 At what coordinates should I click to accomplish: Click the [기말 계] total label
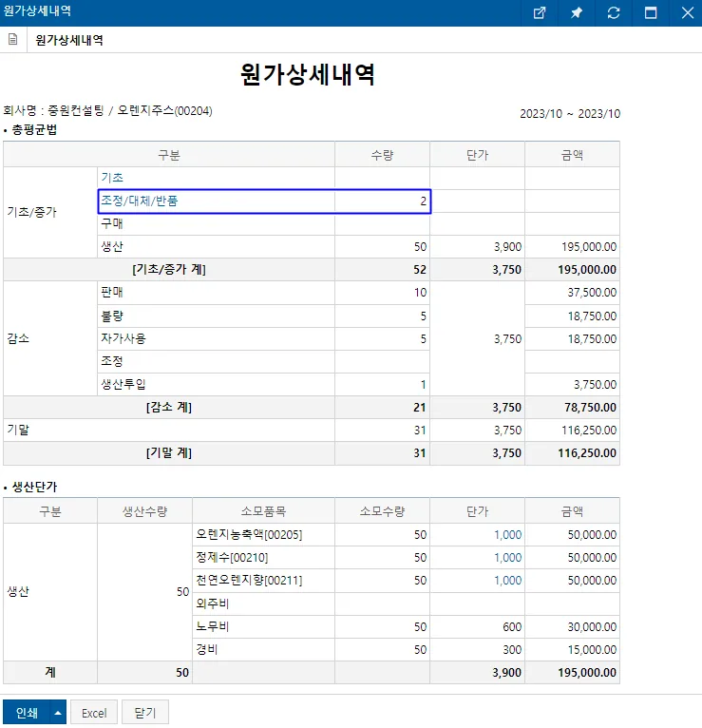[169, 452]
